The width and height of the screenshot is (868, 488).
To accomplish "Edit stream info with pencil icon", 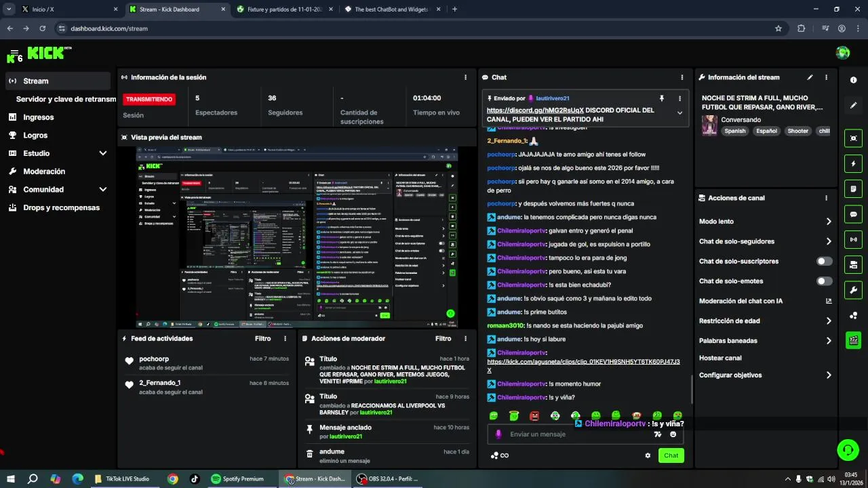I will (810, 77).
